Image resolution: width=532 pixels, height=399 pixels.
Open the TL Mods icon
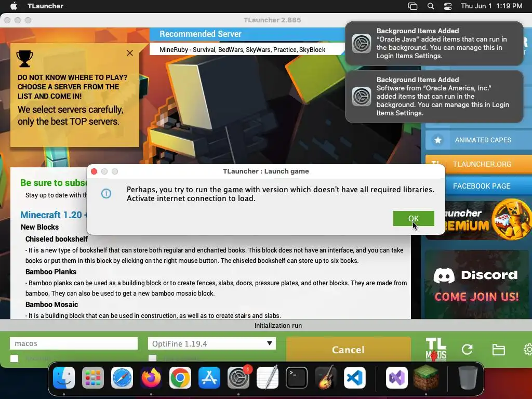(436, 349)
